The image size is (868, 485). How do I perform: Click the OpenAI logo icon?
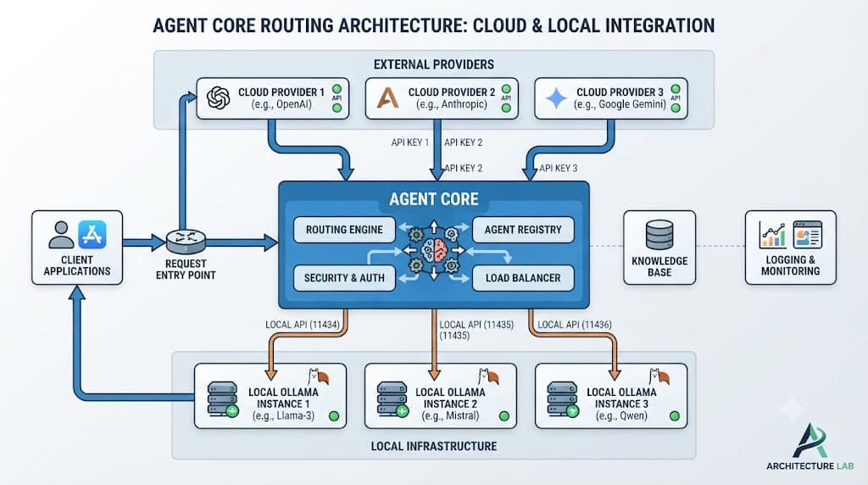click(218, 98)
